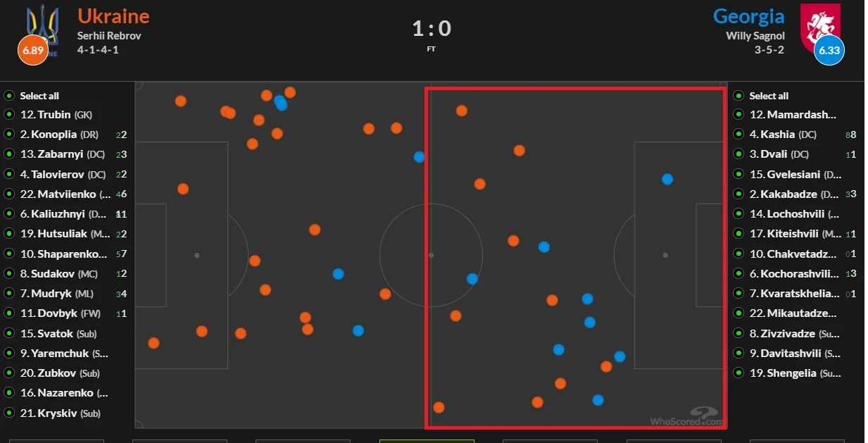The height and width of the screenshot is (443, 868).
Task: Toggle substitute 19. Shengelia
Action: pos(738,373)
